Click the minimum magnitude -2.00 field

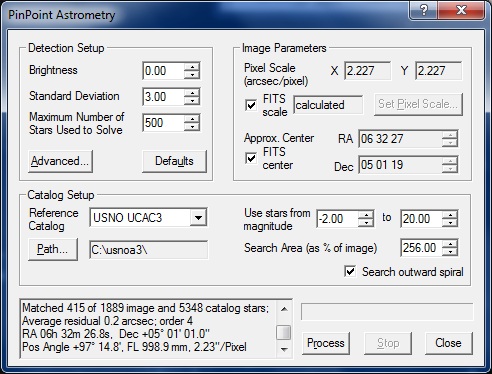pyautogui.click(x=337, y=219)
